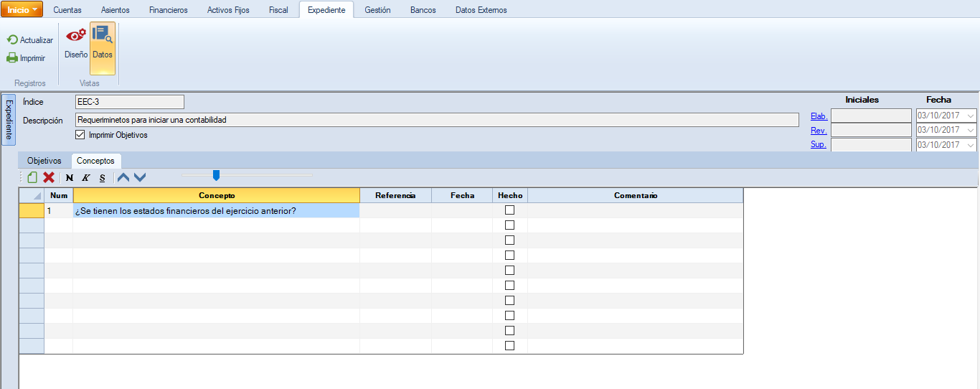This screenshot has height=389, width=980.
Task: Open the Financieros ribbon tab
Action: [168, 10]
